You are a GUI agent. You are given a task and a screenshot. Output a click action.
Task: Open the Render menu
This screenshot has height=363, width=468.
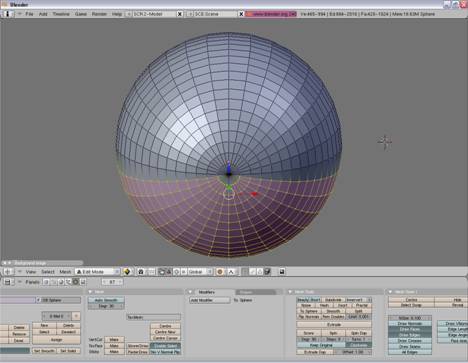tap(99, 14)
